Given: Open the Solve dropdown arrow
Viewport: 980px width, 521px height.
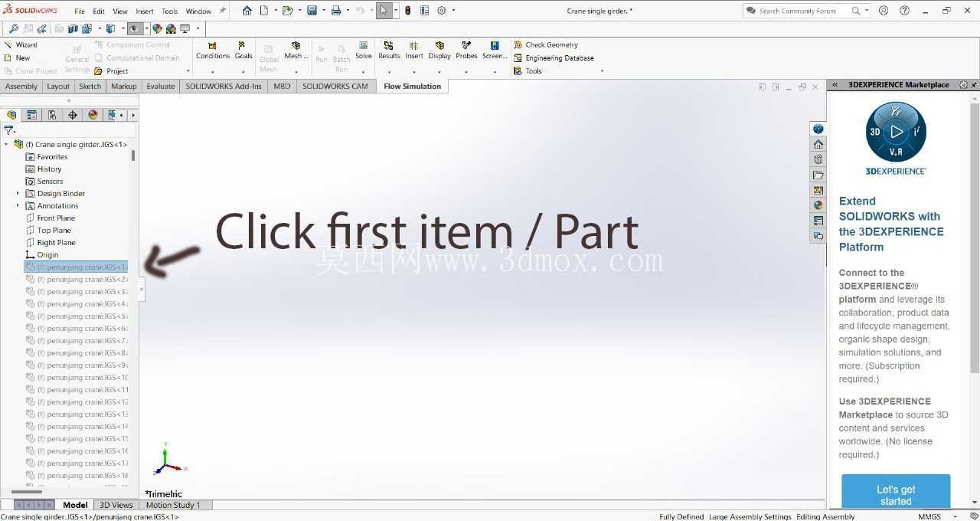Looking at the screenshot, I should pos(364,72).
